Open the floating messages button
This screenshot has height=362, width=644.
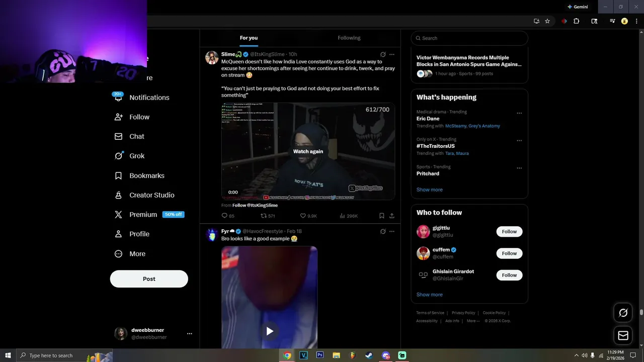click(x=623, y=335)
